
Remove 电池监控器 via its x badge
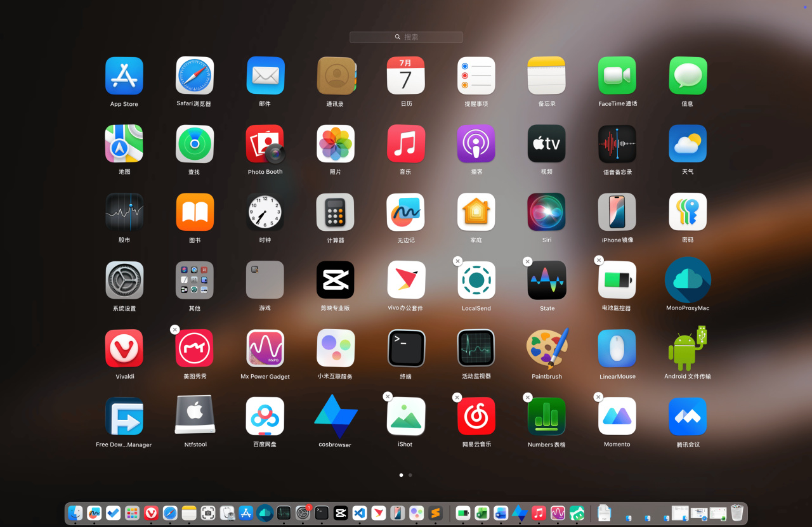(598, 260)
